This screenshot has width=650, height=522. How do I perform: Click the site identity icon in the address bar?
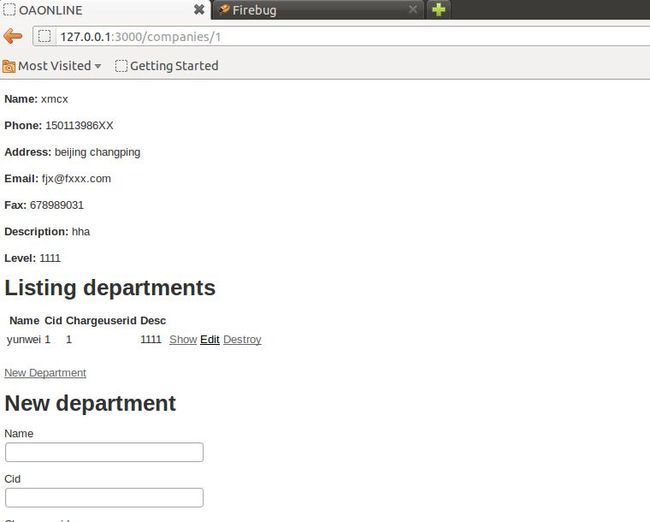pos(44,36)
